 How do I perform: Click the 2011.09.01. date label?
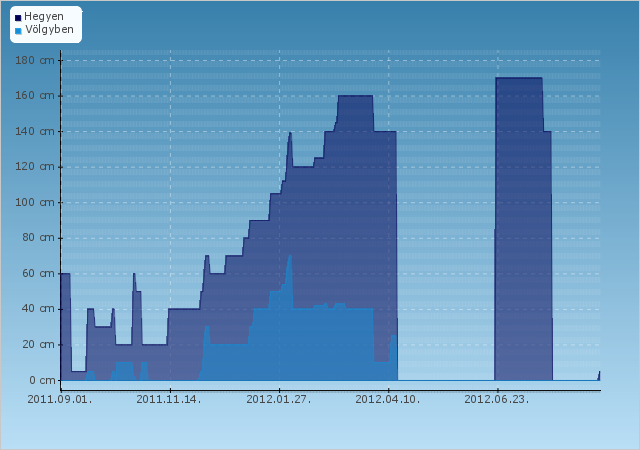pyautogui.click(x=60, y=399)
